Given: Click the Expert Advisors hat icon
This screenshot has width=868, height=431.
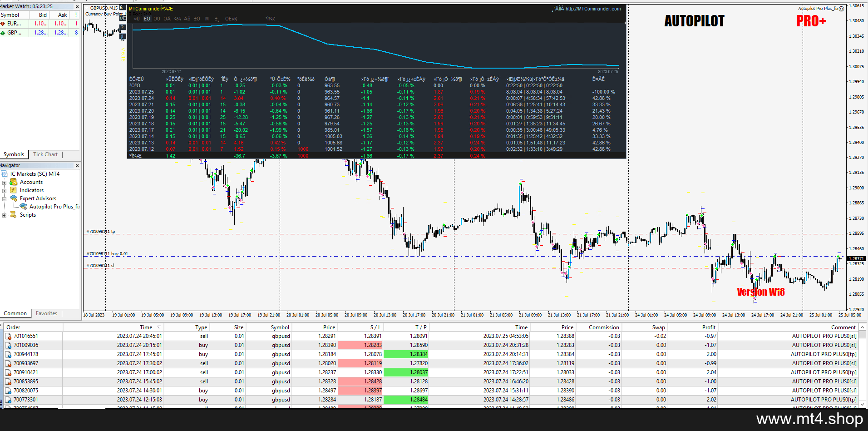Looking at the screenshot, I should pyautogui.click(x=14, y=198).
